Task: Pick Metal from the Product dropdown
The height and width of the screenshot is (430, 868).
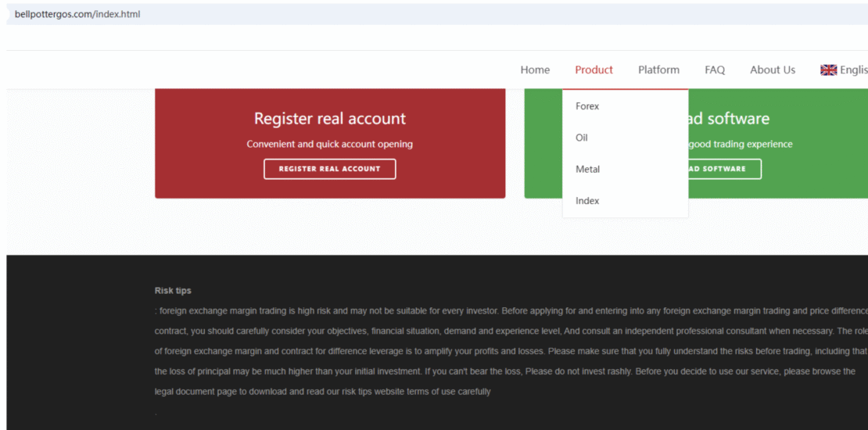Action: pyautogui.click(x=588, y=169)
